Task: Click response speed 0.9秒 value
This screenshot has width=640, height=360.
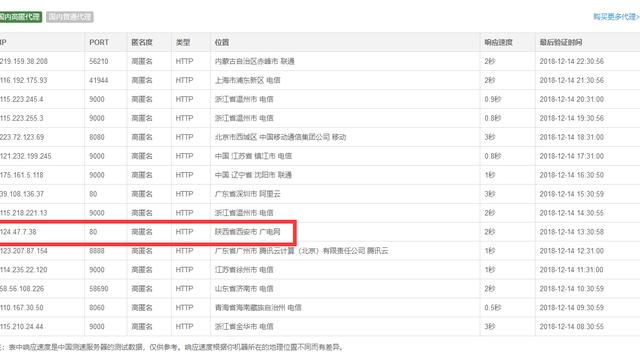Action: pos(493,99)
